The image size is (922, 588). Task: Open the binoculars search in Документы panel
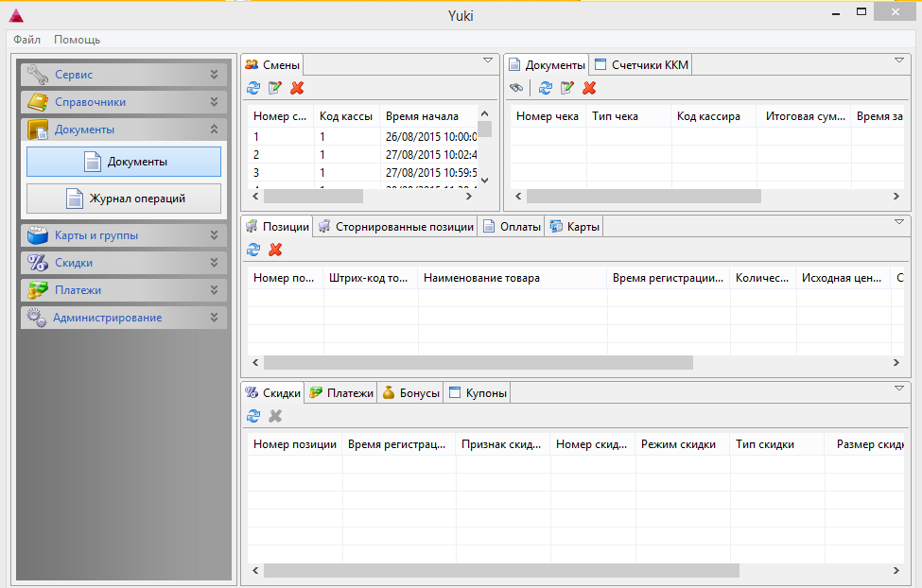516,88
